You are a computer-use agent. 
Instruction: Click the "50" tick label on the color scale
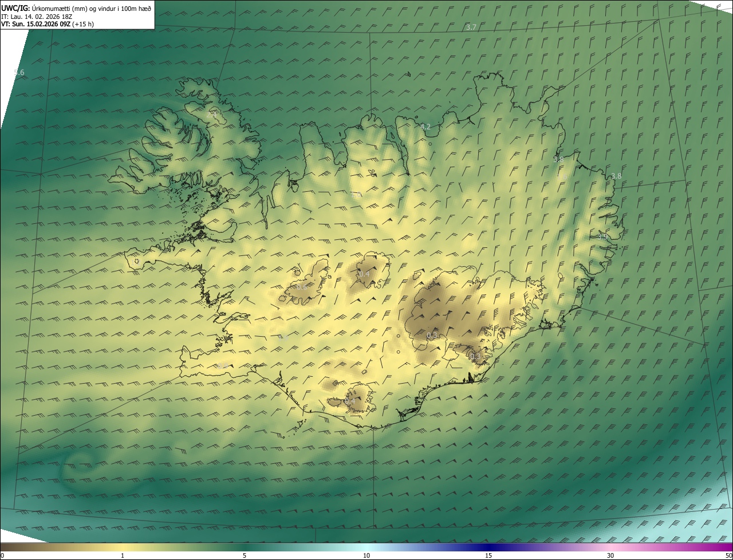point(728,555)
